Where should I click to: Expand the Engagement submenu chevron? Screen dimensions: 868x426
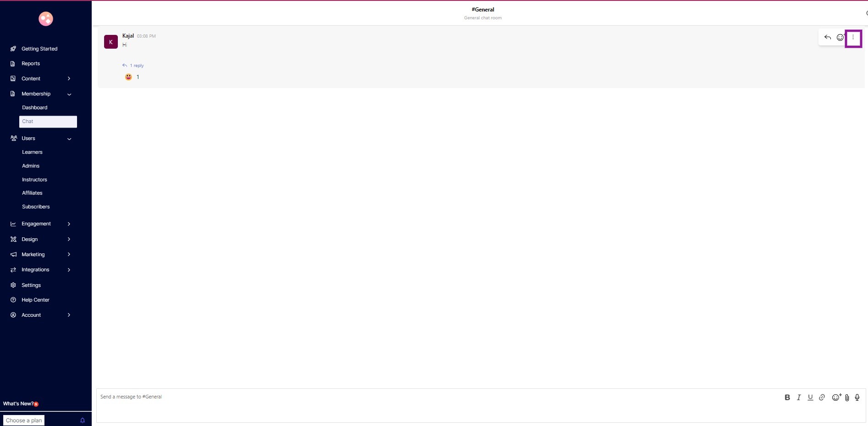[69, 224]
